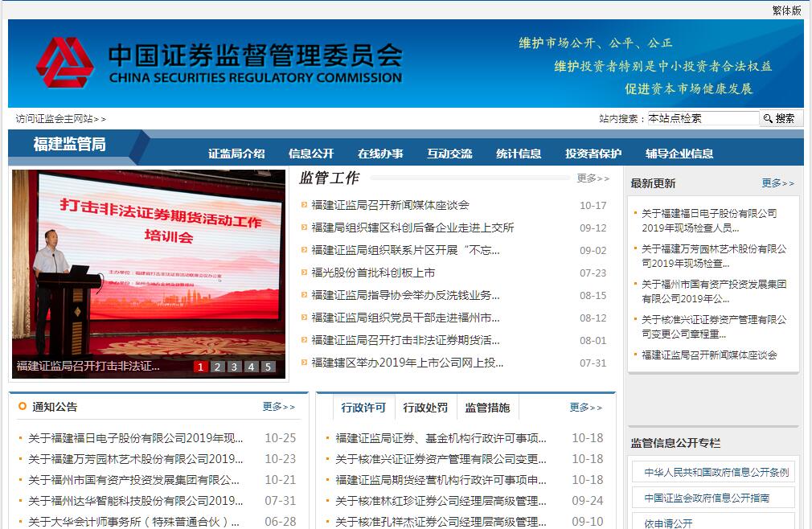Click the magnifier search button
The width and height of the screenshot is (812, 529).
(x=780, y=118)
